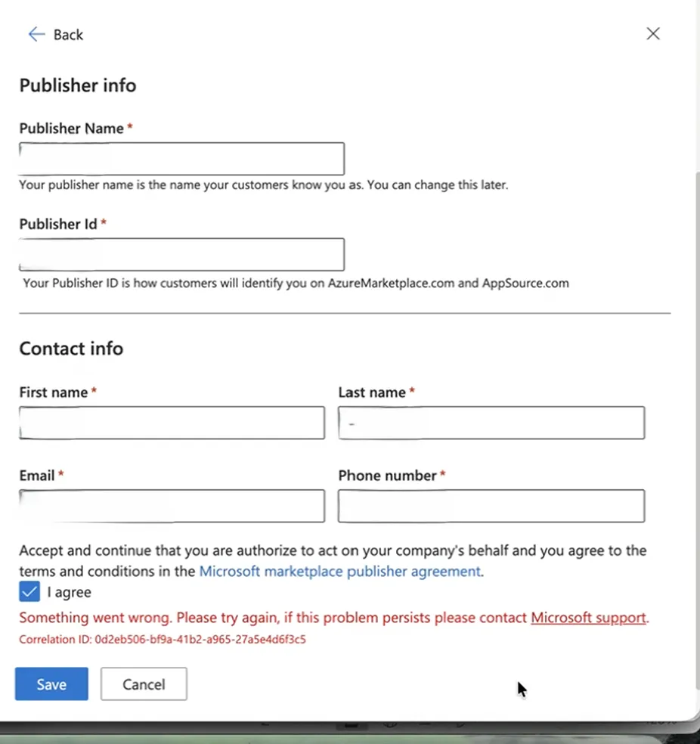
Task: Click the 'Something went wrong' error message
Action: (x=334, y=617)
